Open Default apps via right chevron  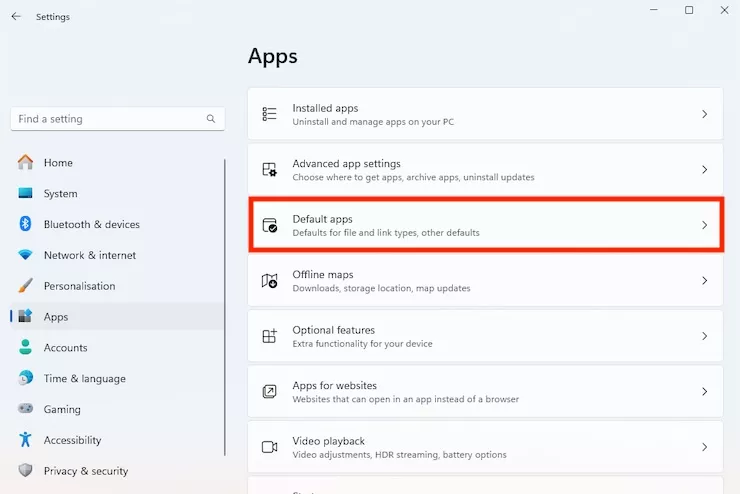coord(704,226)
